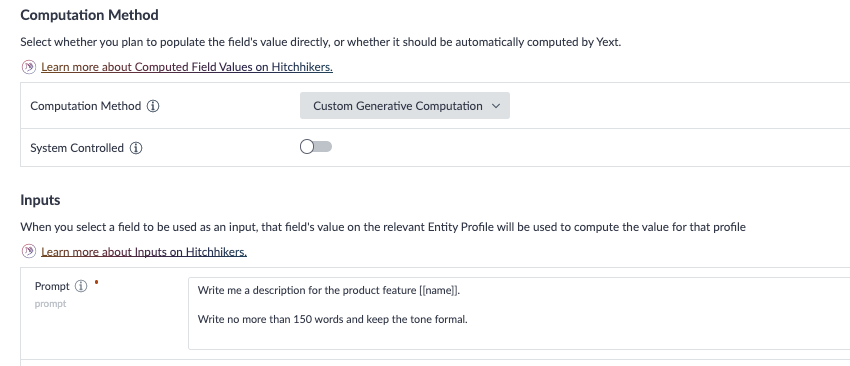This screenshot has width=850, height=366.
Task: Click into the Prompt text area
Action: [519, 313]
